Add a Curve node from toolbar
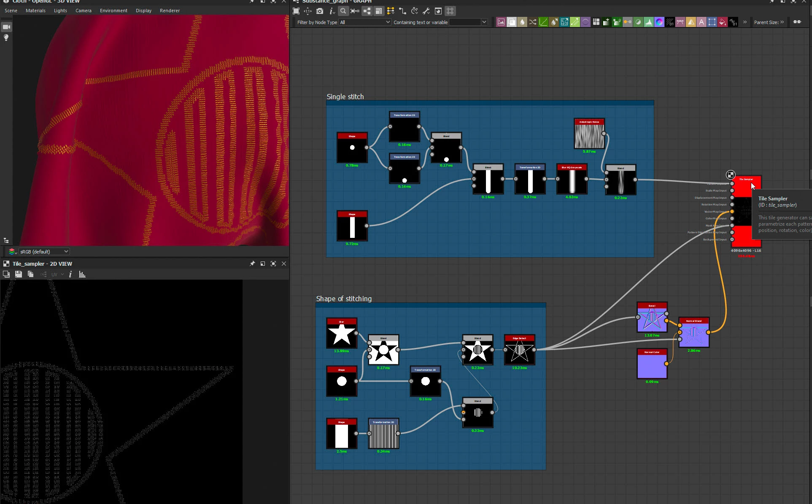This screenshot has width=812, height=504. 543,22
